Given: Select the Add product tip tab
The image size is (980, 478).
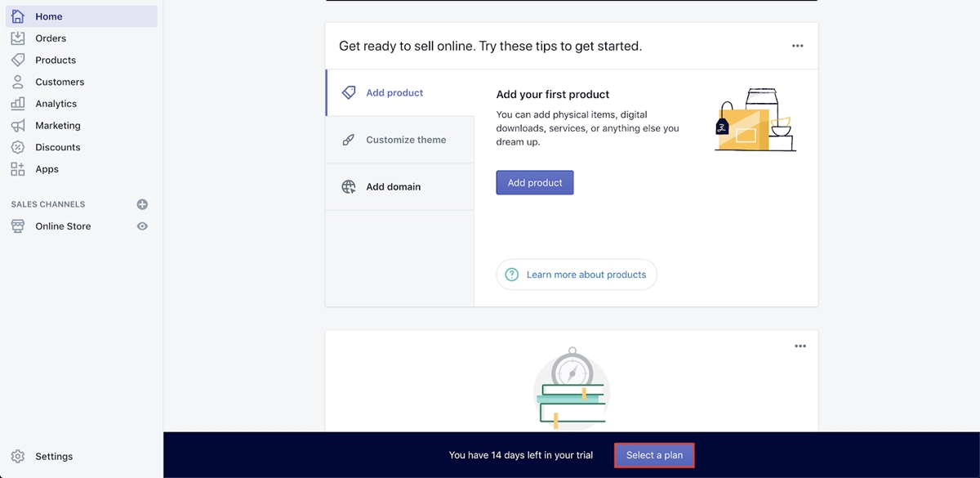Looking at the screenshot, I should 400,92.
